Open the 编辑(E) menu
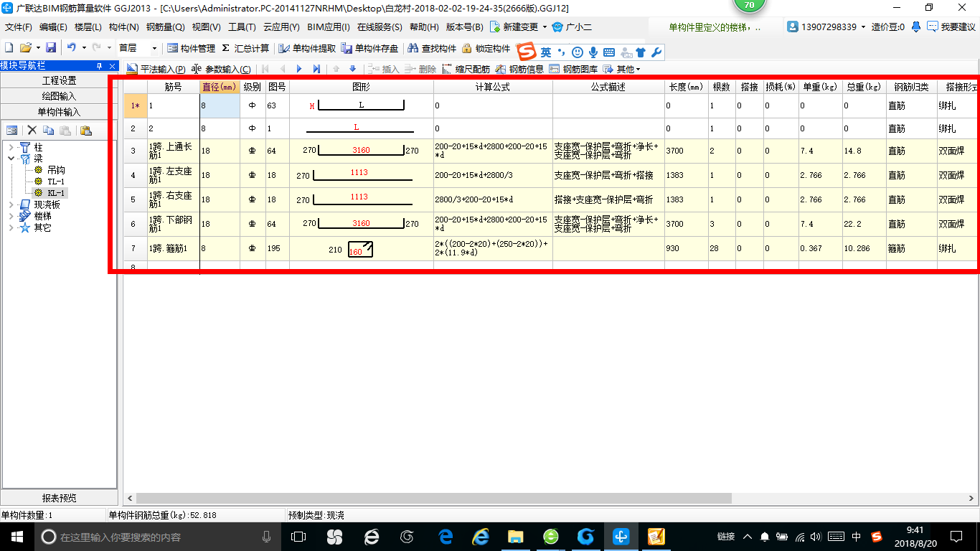This screenshot has width=980, height=551. point(53,27)
